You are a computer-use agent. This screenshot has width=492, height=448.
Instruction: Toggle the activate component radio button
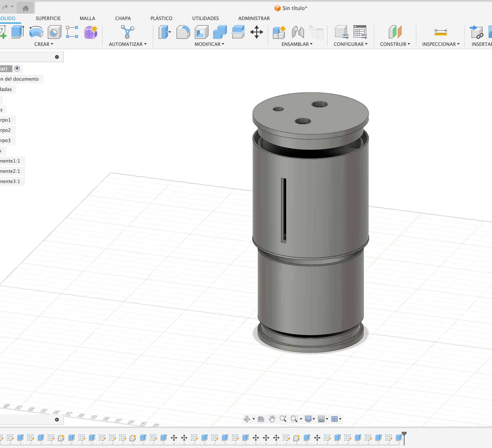[17, 68]
